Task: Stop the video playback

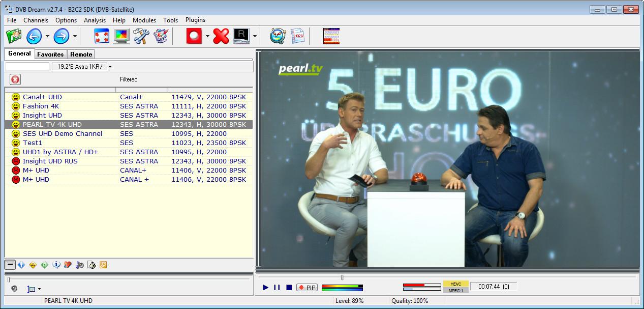Action: [289, 288]
